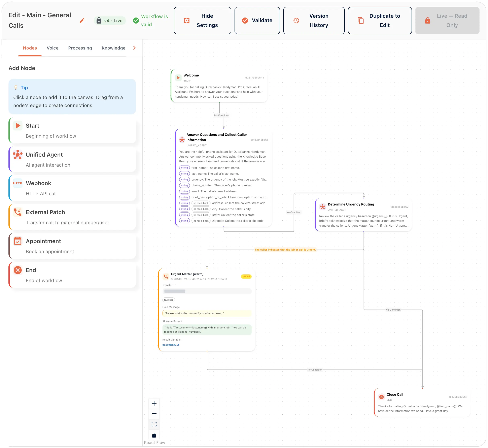This screenshot has height=448, width=488.
Task: Expand more tabs with the right chevron
Action: coord(134,48)
